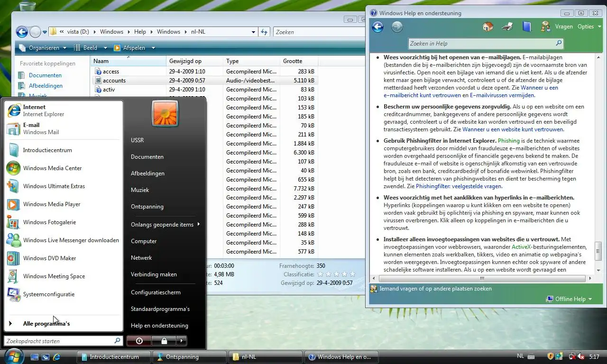Refresh the Explorer folder view
Image resolution: width=607 pixels, height=364 pixels.
coord(264,32)
